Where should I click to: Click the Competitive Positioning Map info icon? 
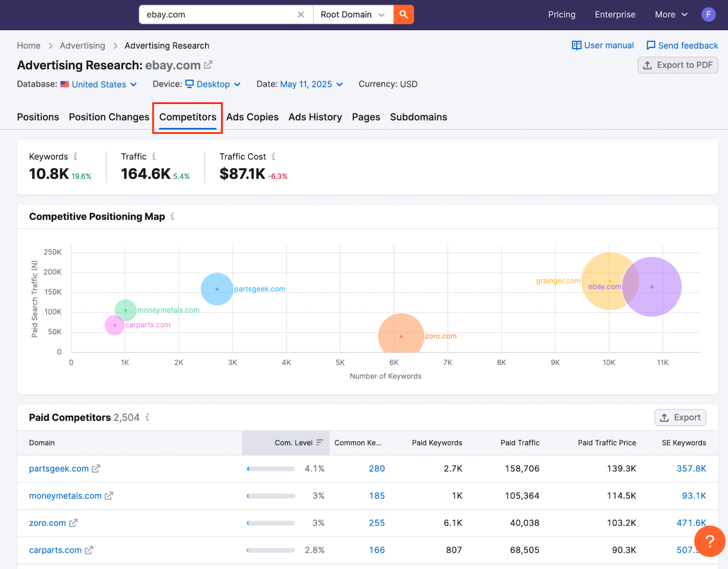(172, 216)
